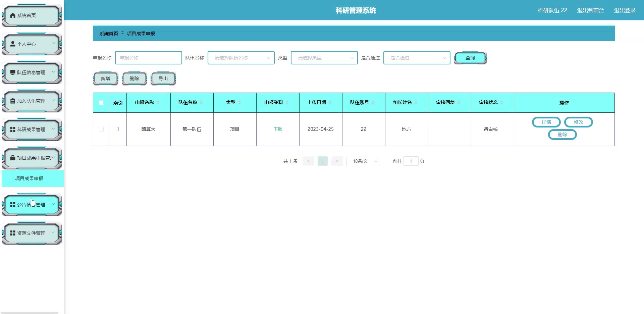Click the 科研队伍 22 user label
644x314 pixels.
[552, 10]
